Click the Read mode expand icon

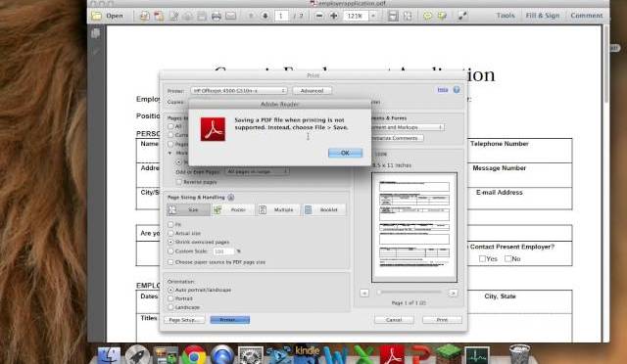(462, 16)
